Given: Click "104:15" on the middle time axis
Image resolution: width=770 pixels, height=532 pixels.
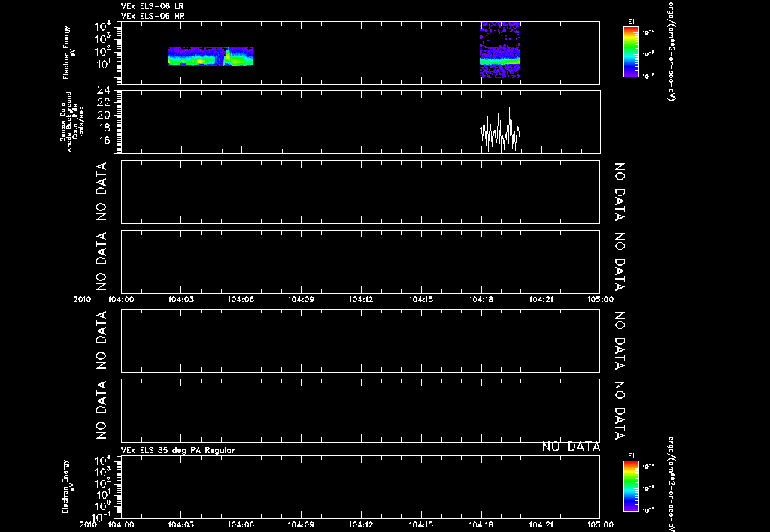Looking at the screenshot, I should click(x=421, y=299).
